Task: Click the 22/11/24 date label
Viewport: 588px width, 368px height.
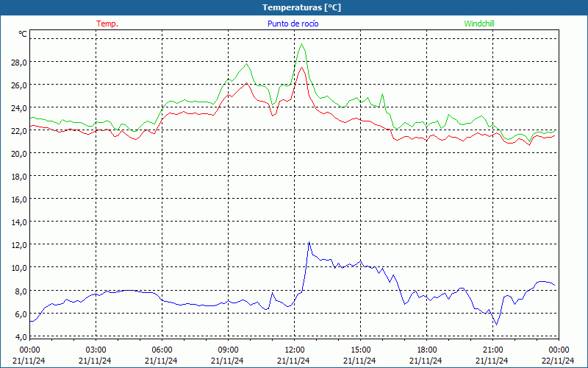Action: point(558,361)
